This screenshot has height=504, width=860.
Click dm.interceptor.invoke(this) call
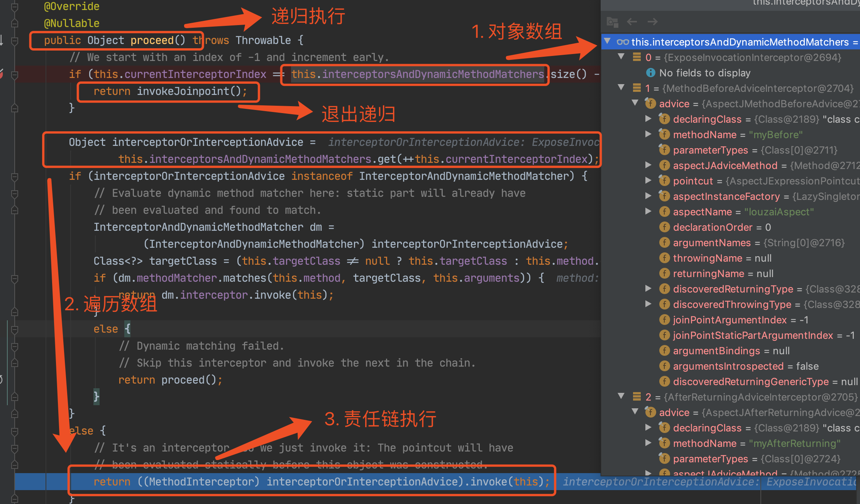pyautogui.click(x=244, y=295)
